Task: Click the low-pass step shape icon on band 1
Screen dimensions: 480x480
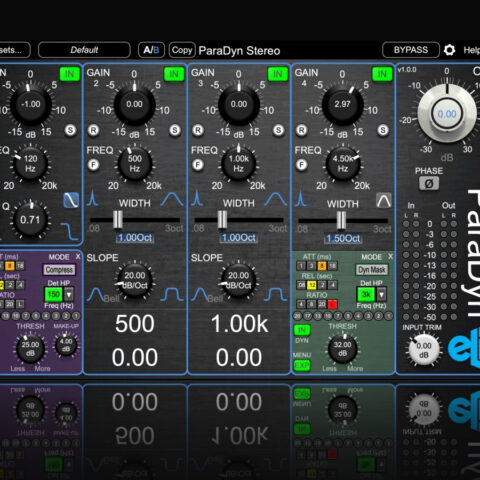Action: (70, 231)
